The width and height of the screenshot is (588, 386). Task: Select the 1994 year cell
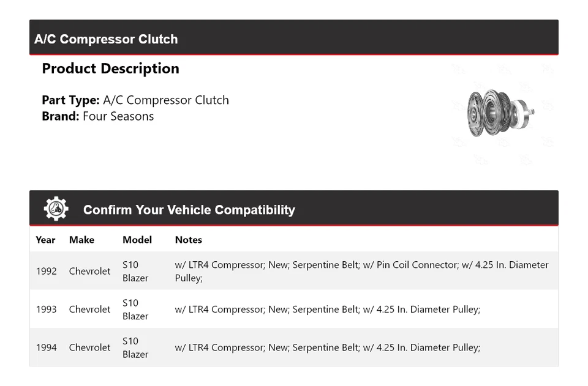pyautogui.click(x=46, y=347)
